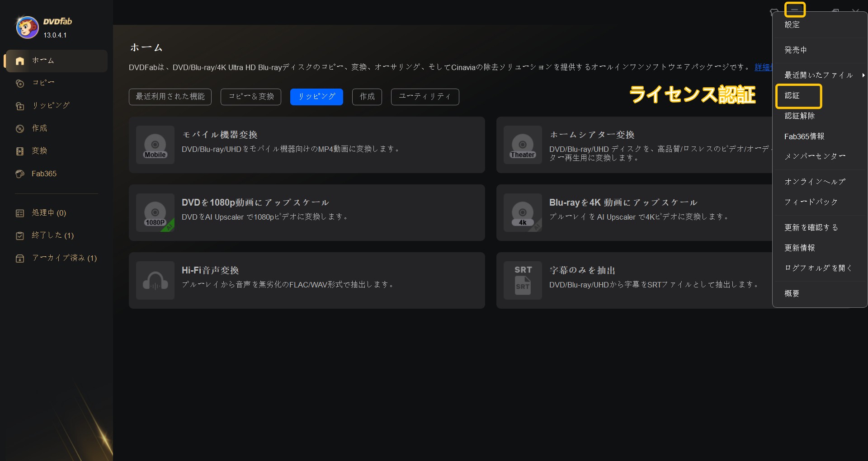Image resolution: width=868 pixels, height=461 pixels.
Task: Click the Theater disc icon
Action: pyautogui.click(x=523, y=145)
